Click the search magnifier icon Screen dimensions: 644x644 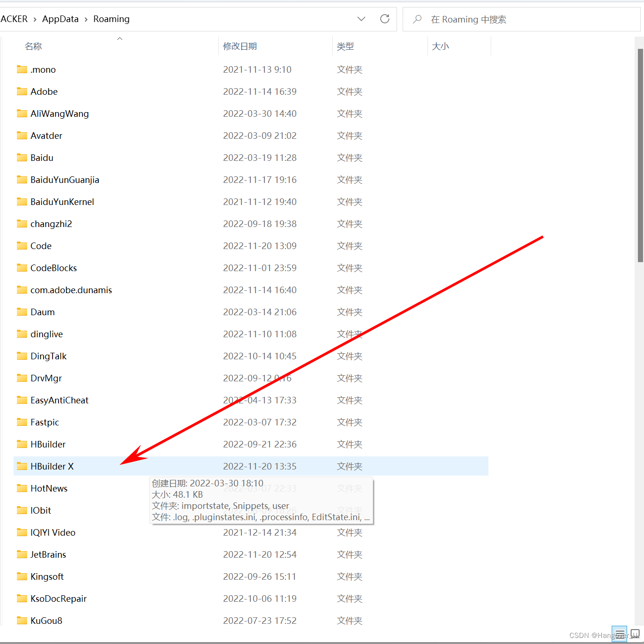(417, 19)
